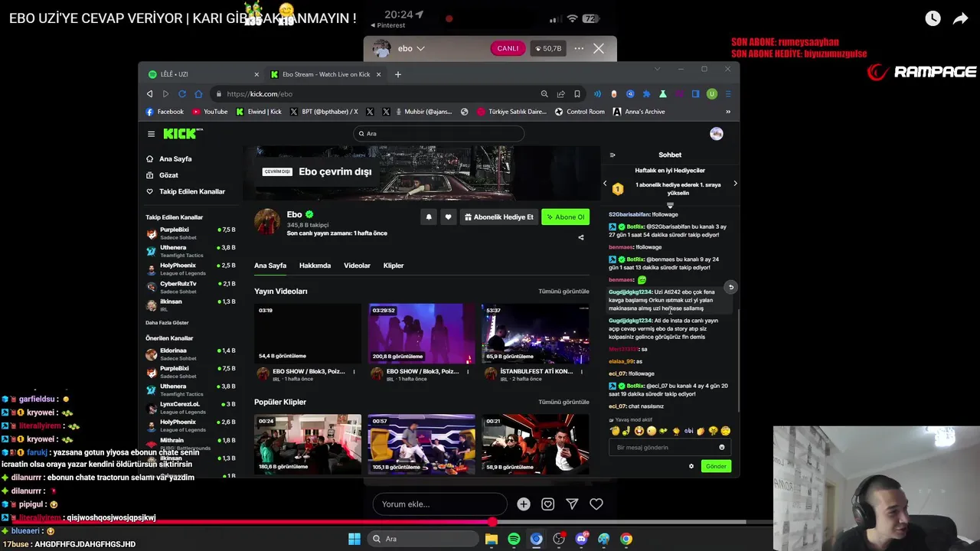Select the Klipler tab
The height and width of the screenshot is (551, 980).
(394, 266)
